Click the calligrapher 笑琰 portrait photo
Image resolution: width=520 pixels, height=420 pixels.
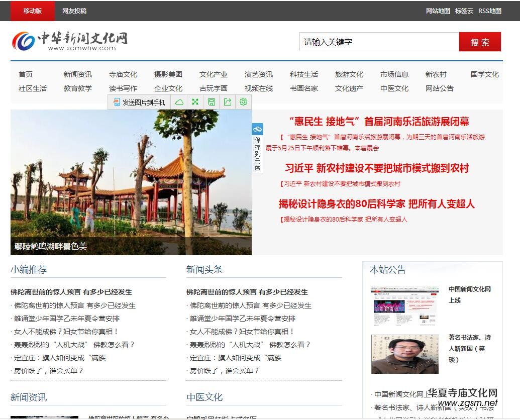(x=404, y=354)
